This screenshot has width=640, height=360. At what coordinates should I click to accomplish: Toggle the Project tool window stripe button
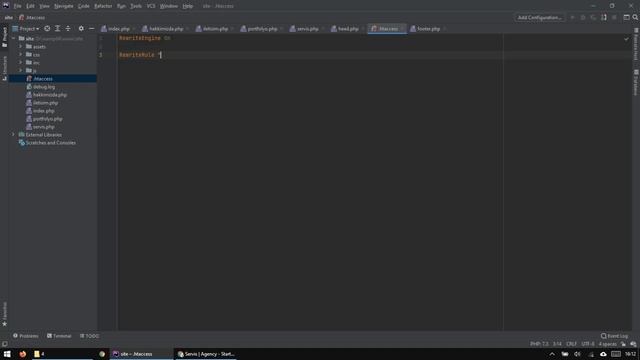pyautogui.click(x=4, y=37)
